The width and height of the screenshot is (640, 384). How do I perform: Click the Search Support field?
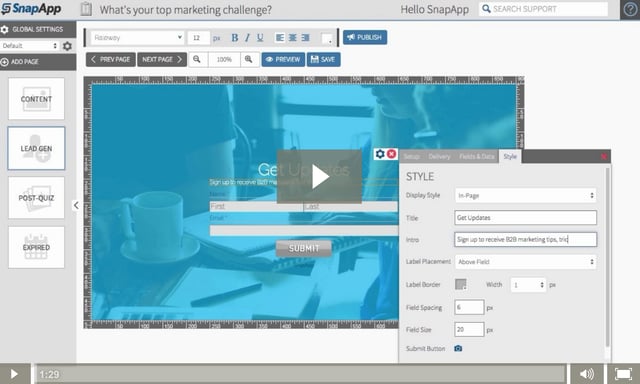[543, 9]
